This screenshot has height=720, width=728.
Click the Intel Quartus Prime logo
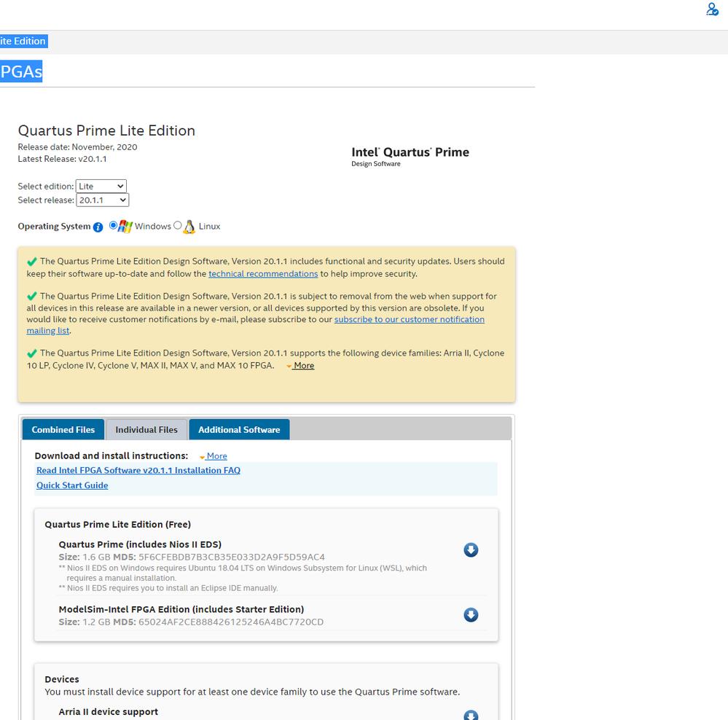410,157
